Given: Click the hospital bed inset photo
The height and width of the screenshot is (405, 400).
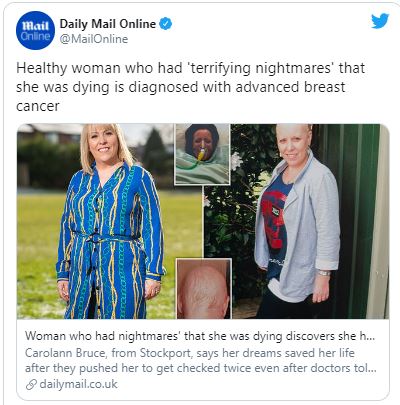Looking at the screenshot, I should click(x=202, y=154).
